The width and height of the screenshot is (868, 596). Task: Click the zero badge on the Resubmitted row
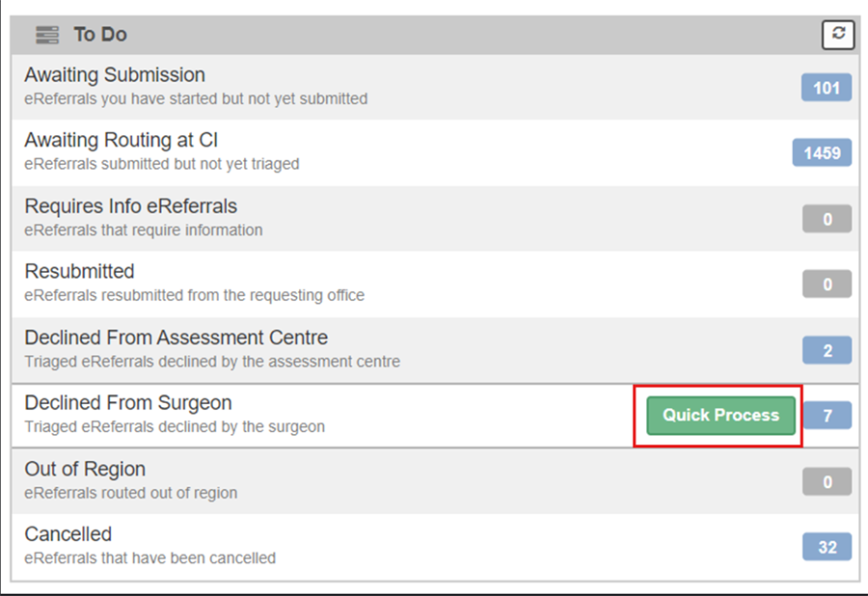coord(827,284)
